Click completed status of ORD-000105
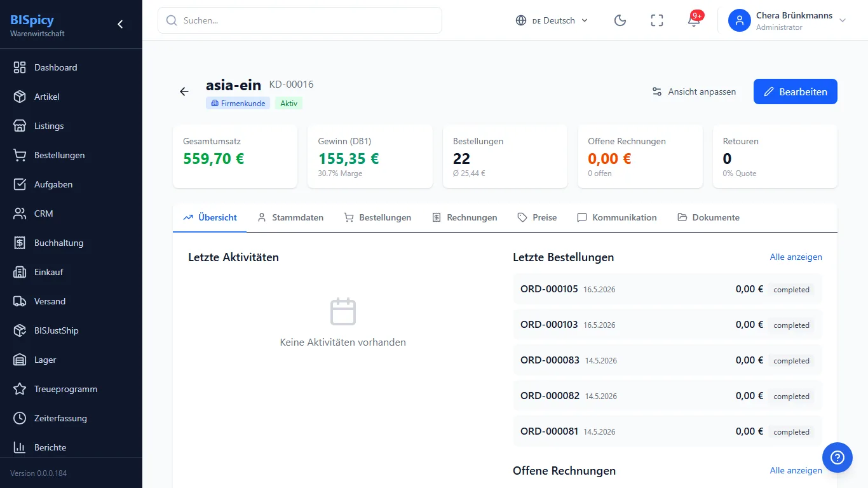The height and width of the screenshot is (488, 868). click(791, 290)
